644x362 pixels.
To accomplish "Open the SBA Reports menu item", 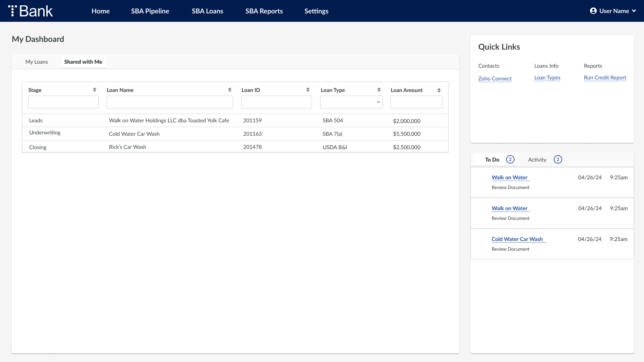I will tap(264, 11).
